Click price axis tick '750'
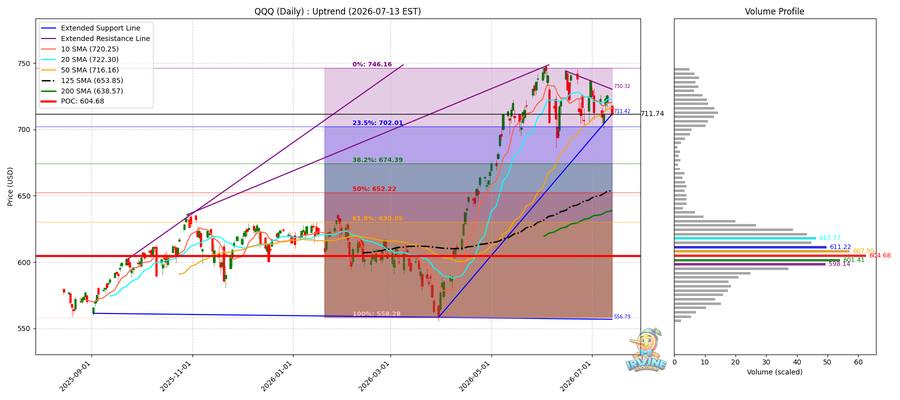The width and height of the screenshot is (900, 400). pyautogui.click(x=25, y=63)
